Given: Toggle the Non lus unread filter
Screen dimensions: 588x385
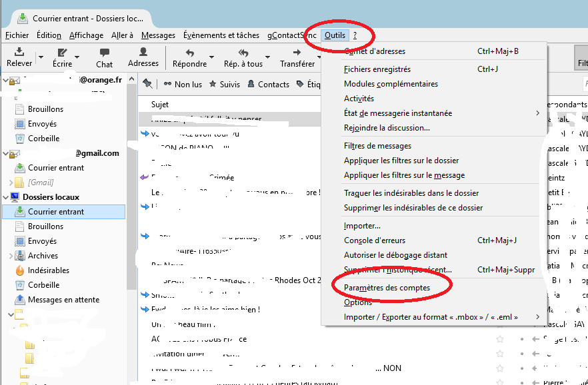Looking at the screenshot, I should pyautogui.click(x=182, y=85).
